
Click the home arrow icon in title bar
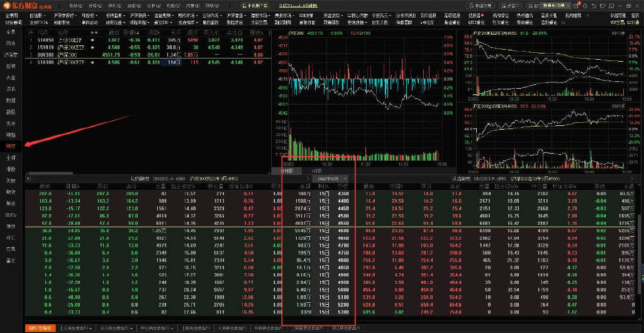586,6
